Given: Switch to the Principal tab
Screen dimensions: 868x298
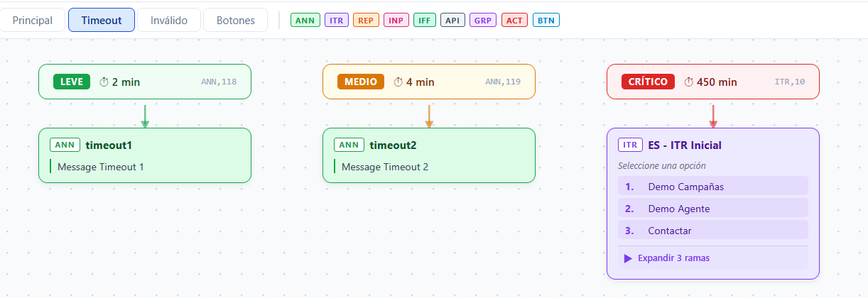Looking at the screenshot, I should point(33,20).
